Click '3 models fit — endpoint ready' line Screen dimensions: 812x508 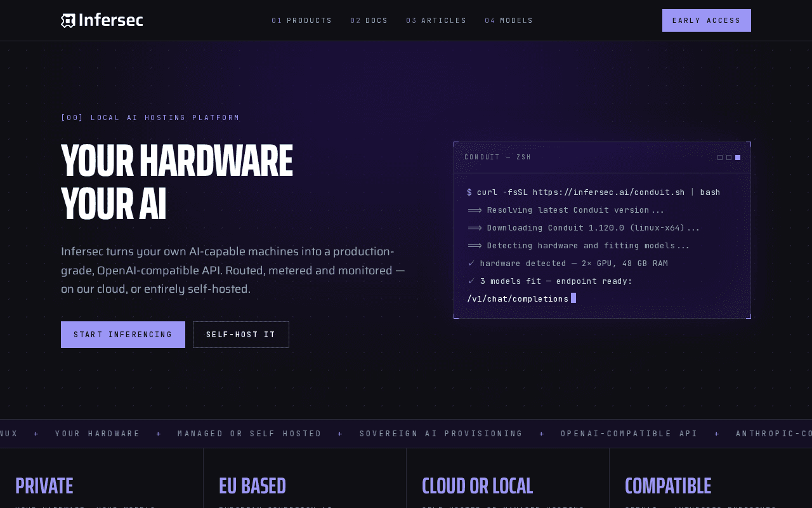(x=550, y=281)
